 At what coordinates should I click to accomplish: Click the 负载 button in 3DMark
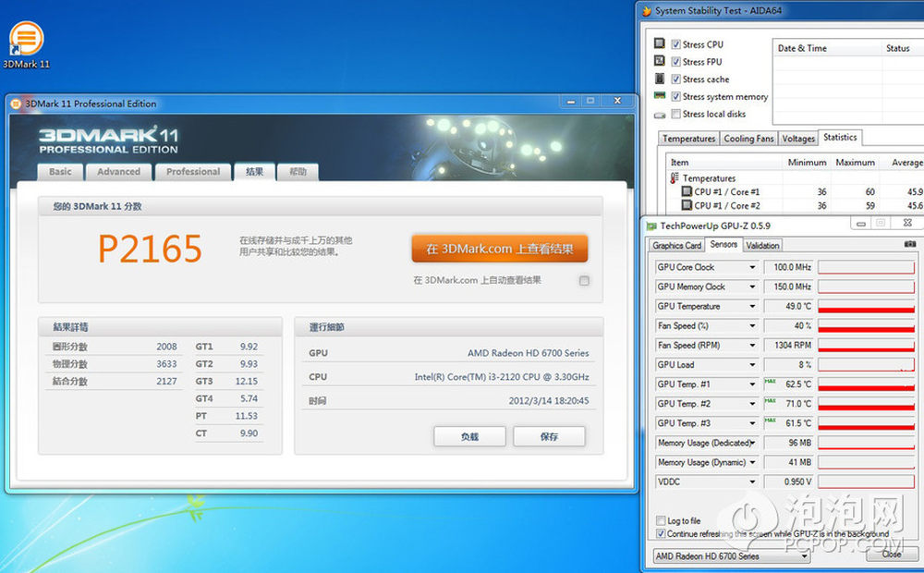tap(469, 436)
